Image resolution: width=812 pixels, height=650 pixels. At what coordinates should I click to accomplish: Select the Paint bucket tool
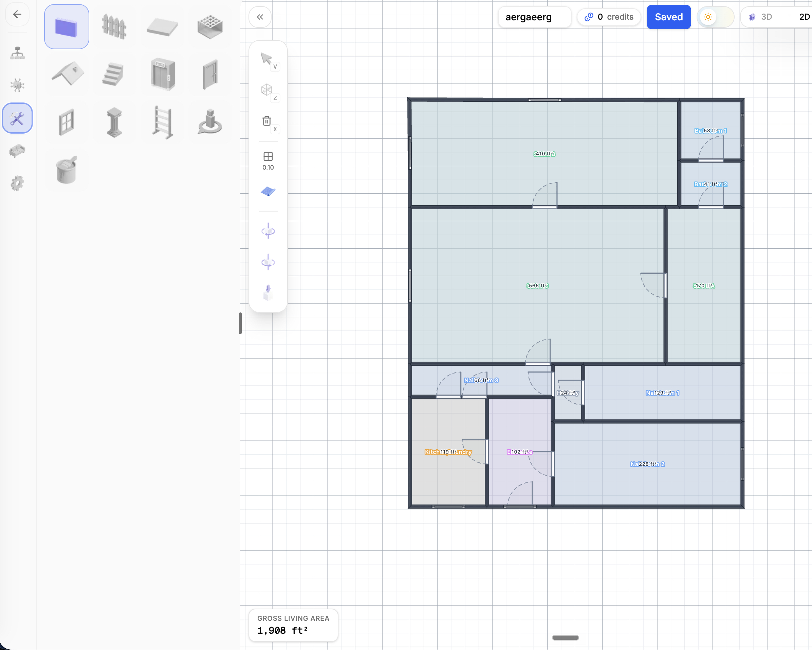point(67,170)
